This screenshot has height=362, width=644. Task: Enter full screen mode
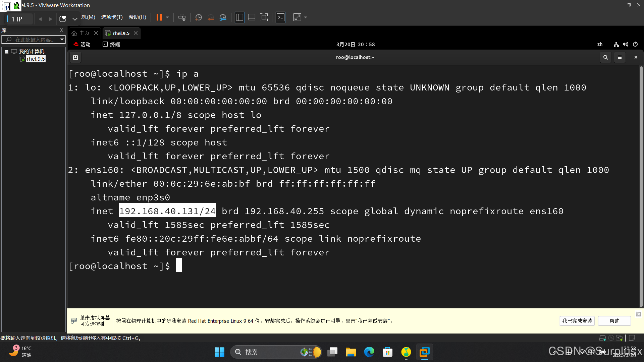click(x=264, y=17)
